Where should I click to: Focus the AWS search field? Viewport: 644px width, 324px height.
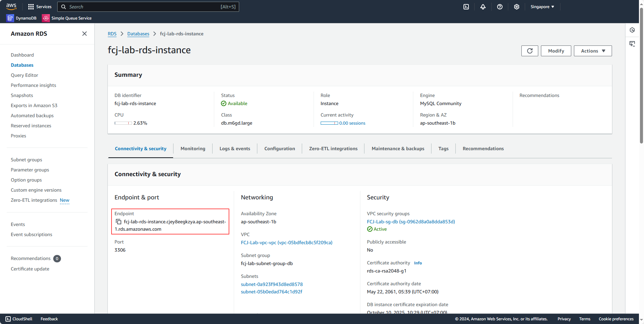point(148,7)
